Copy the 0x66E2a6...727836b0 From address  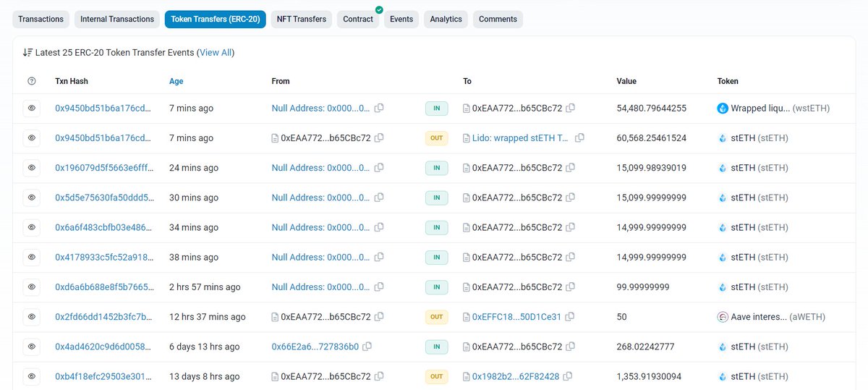click(367, 347)
